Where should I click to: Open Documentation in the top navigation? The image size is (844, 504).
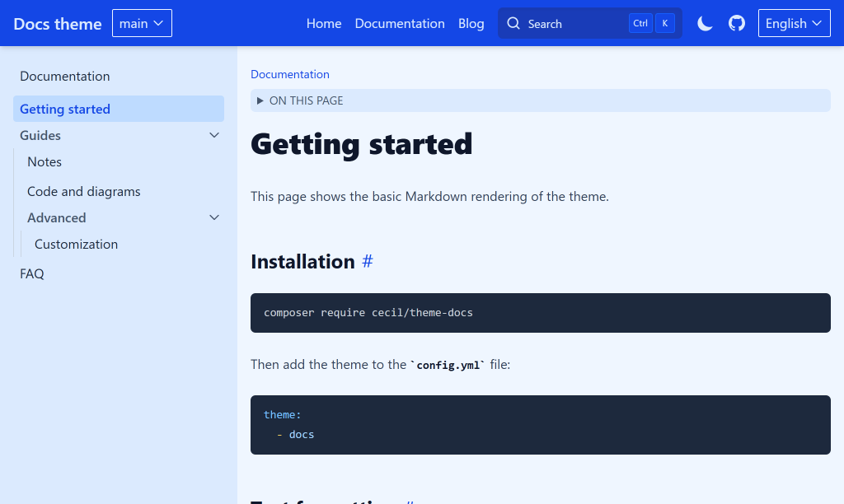[400, 24]
